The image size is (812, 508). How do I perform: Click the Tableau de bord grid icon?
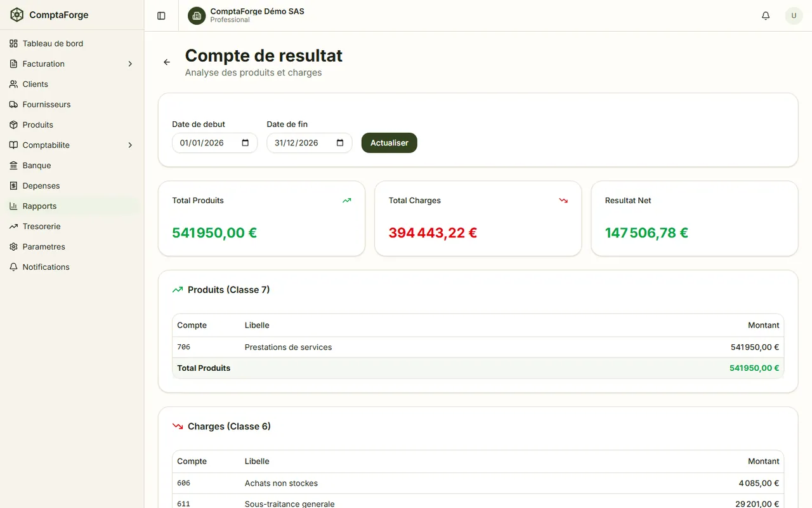[x=14, y=44]
